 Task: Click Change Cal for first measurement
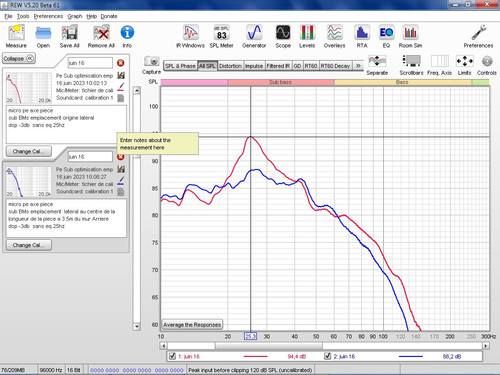[x=29, y=151]
